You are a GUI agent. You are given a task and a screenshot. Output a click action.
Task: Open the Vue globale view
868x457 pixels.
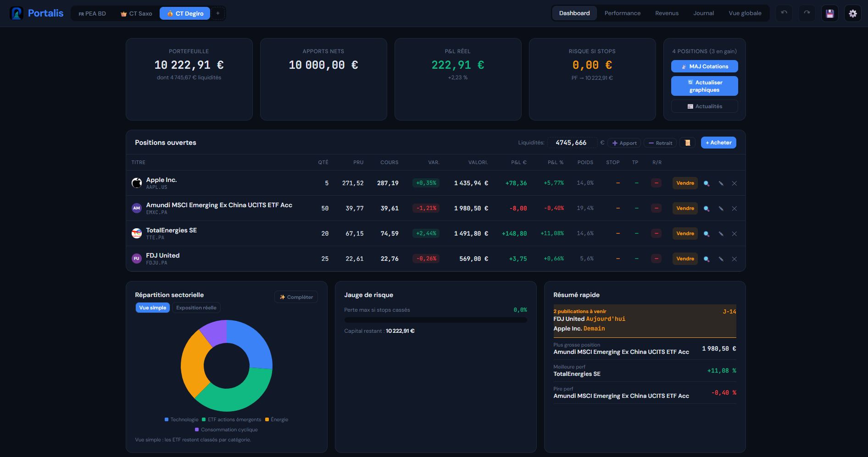click(x=745, y=13)
